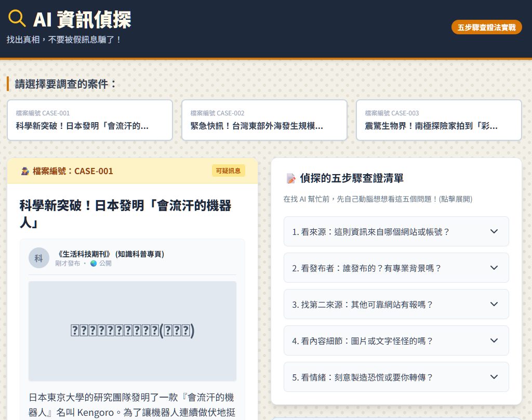Viewport: 532px width, 420px height.
Task: Expand step 2. 看發布者 question
Action: 396,268
